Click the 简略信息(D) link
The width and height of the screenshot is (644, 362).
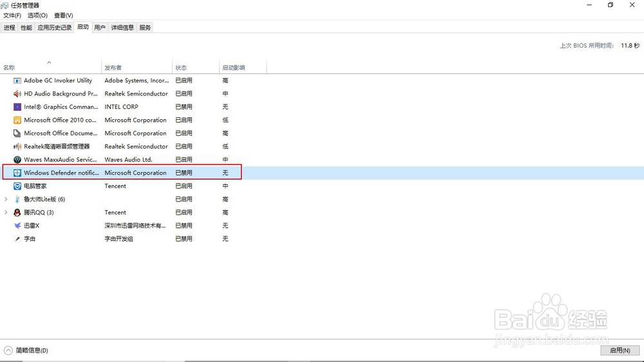32,350
